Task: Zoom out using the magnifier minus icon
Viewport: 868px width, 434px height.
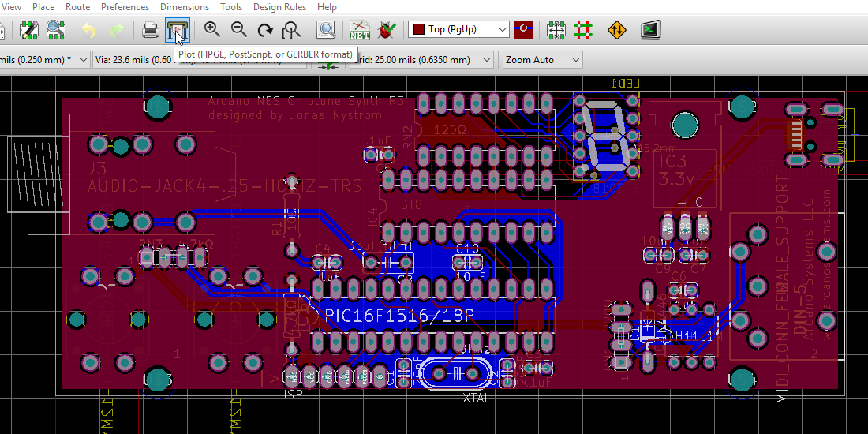Action: pos(238,30)
